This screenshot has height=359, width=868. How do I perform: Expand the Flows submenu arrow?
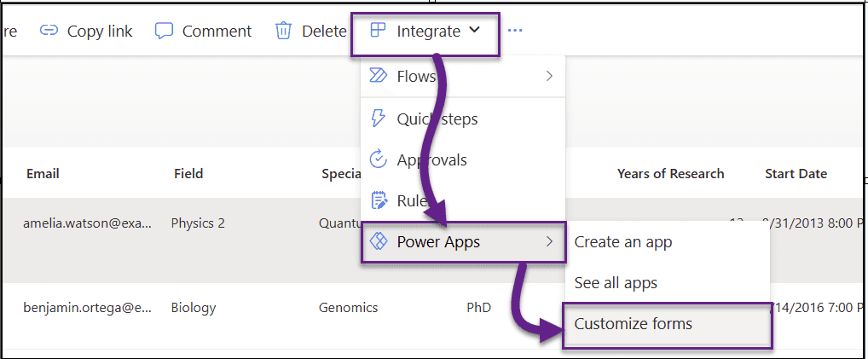[x=549, y=76]
